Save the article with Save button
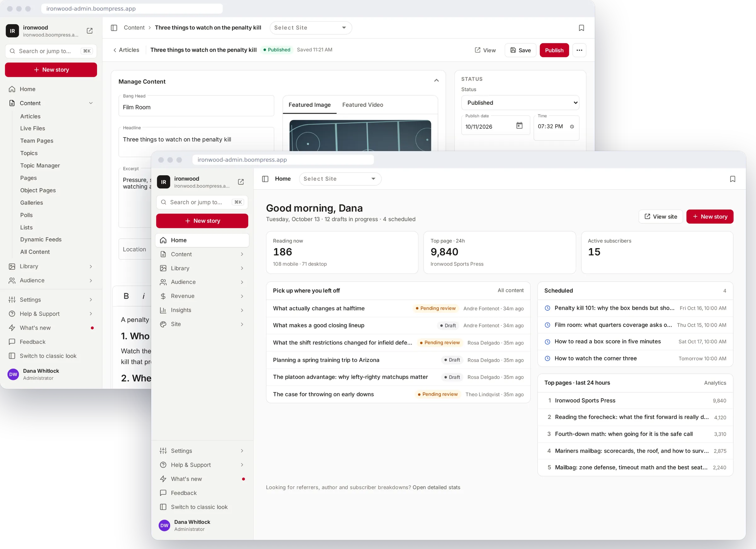This screenshot has height=549, width=756. 520,50
